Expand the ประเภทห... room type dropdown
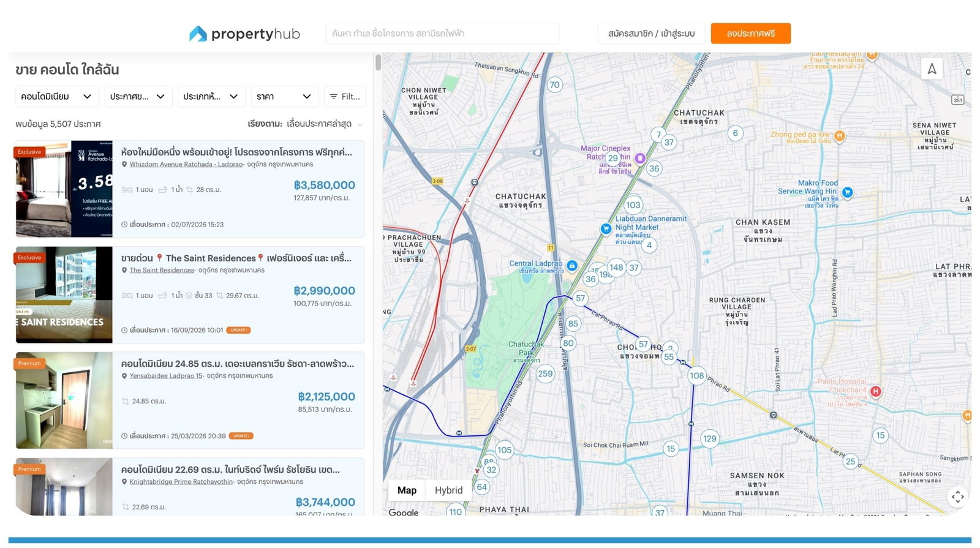 [x=211, y=97]
